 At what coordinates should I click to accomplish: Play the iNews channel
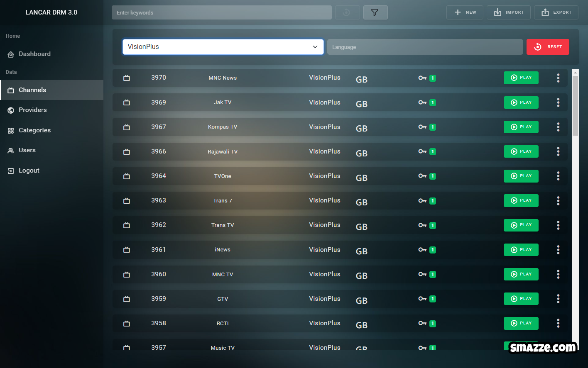pos(521,250)
